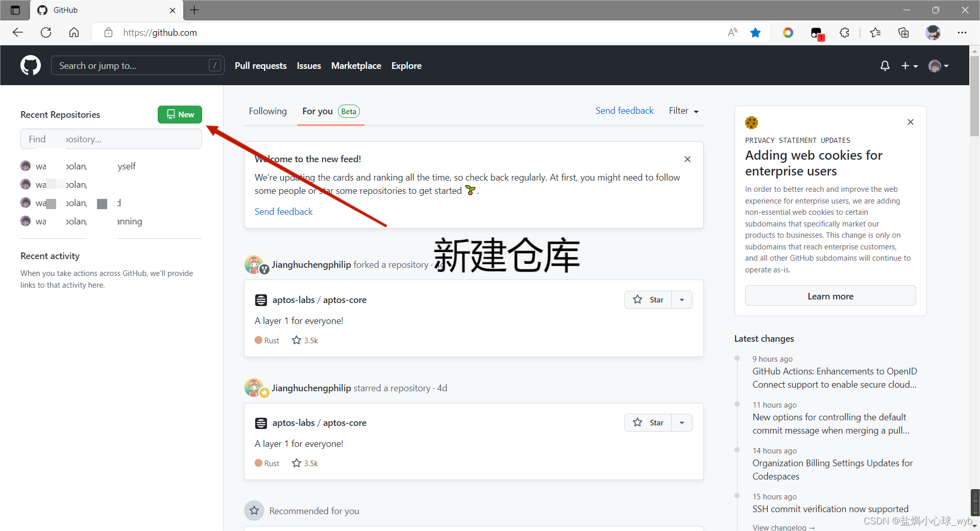Open Pull requests in the header
This screenshot has height=531, width=980.
tap(261, 66)
